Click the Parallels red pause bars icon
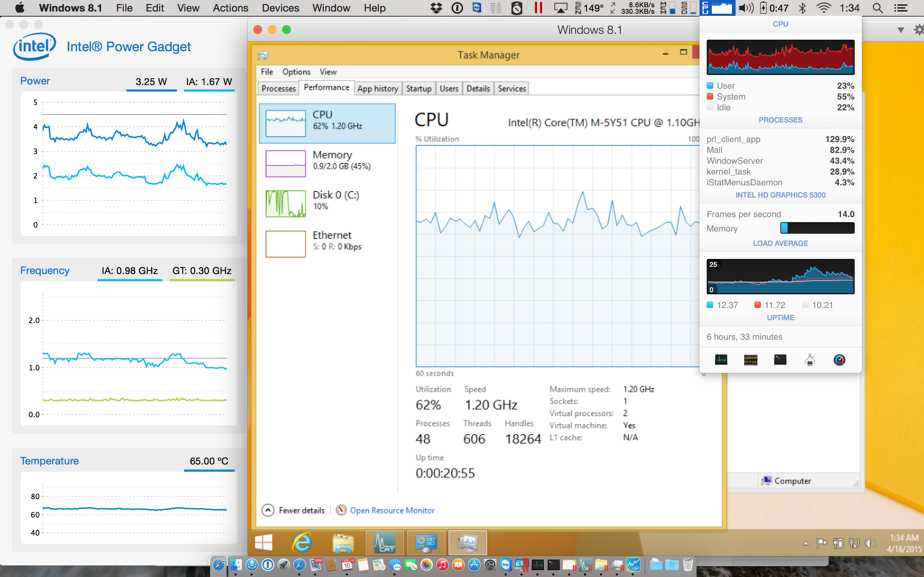Screen dimensions: 924x577 [538, 8]
